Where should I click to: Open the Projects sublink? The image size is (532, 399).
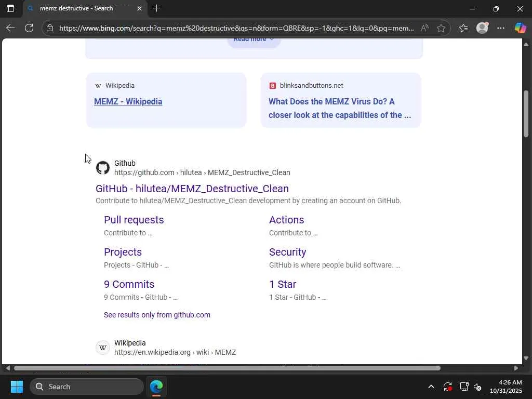point(123,252)
